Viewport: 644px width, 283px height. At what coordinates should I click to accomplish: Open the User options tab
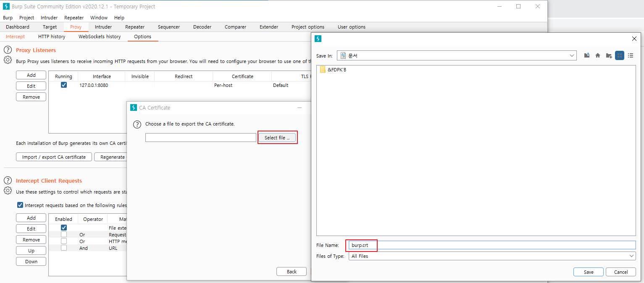coord(352,27)
